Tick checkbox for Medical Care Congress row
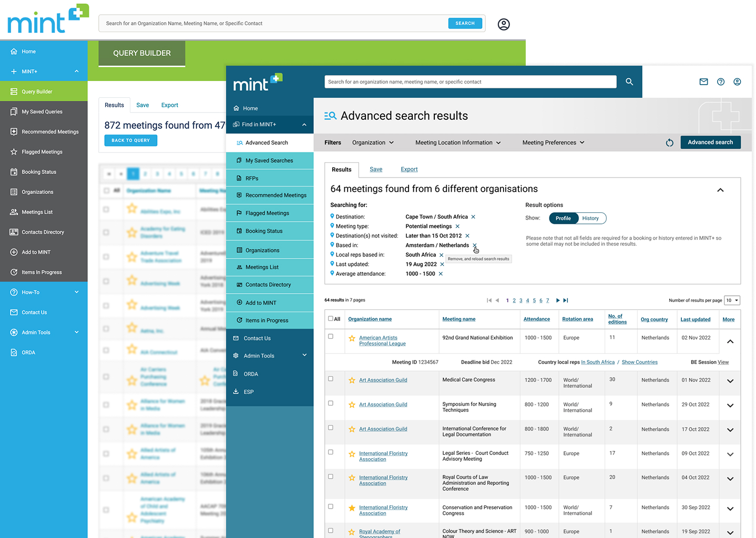The height and width of the screenshot is (538, 756). tap(331, 379)
